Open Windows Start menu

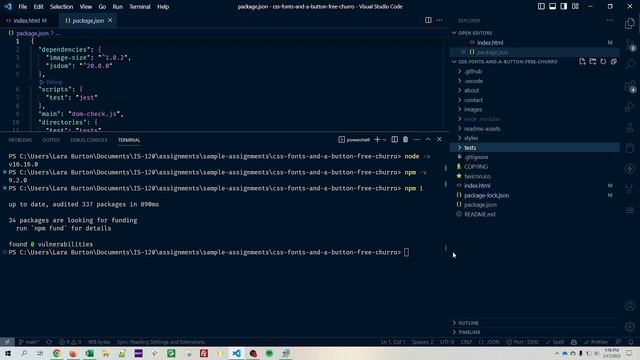point(8,353)
